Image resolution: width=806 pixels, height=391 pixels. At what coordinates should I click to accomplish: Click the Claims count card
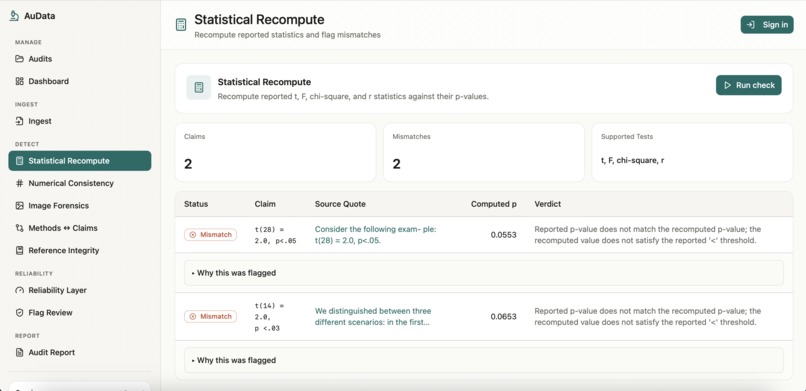(275, 152)
